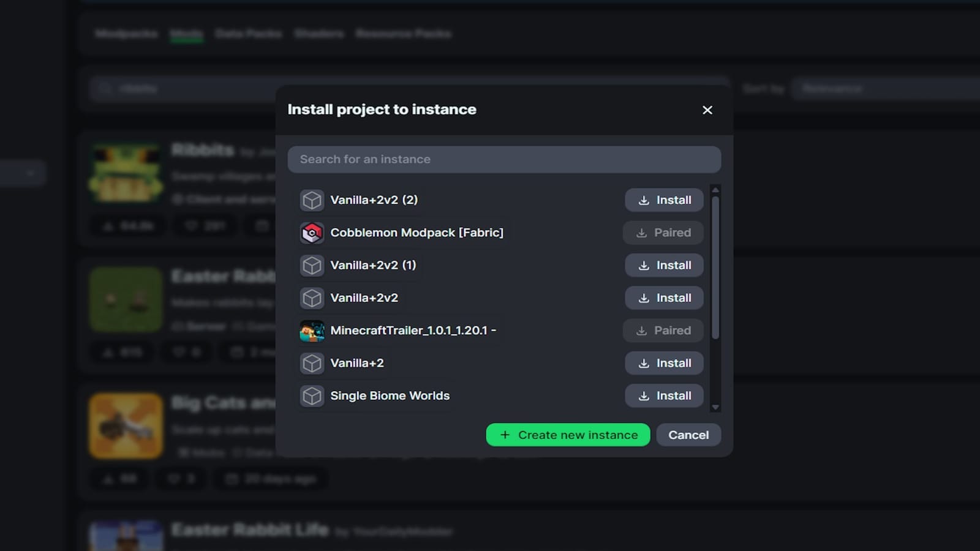Screen dimensions: 980x551
Task: Click cube icon beside Vanilla+2 instance
Action: tap(312, 364)
